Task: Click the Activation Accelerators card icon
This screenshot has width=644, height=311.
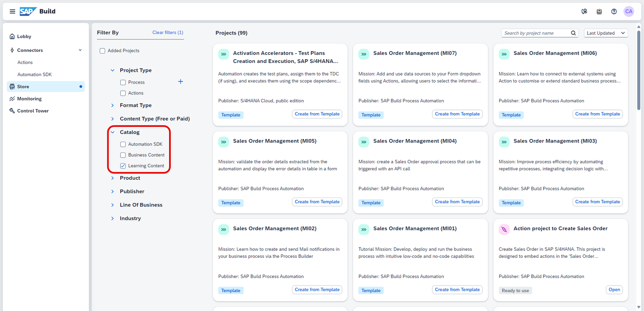Action: (x=224, y=54)
